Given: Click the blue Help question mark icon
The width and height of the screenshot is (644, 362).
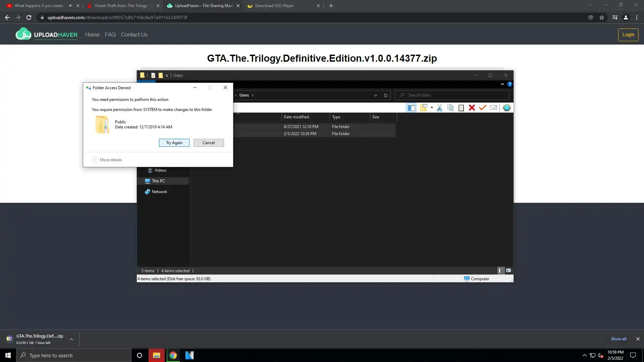Looking at the screenshot, I should [x=509, y=84].
